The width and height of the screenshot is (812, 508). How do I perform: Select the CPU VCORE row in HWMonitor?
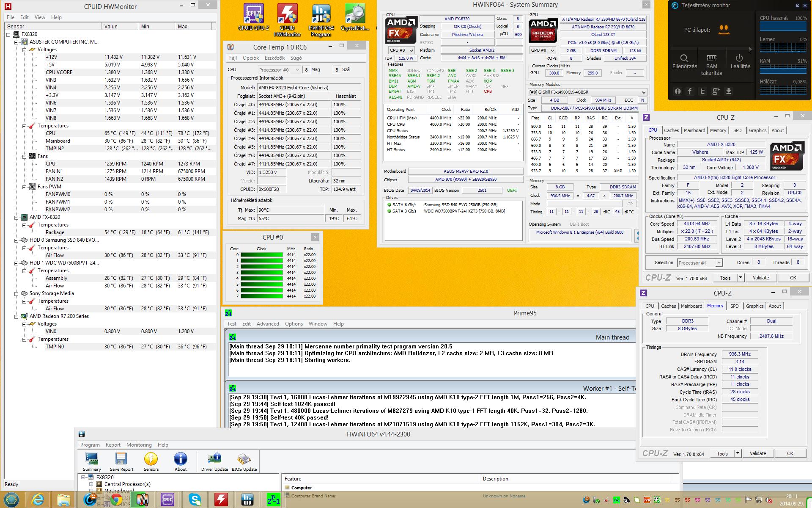coord(111,72)
